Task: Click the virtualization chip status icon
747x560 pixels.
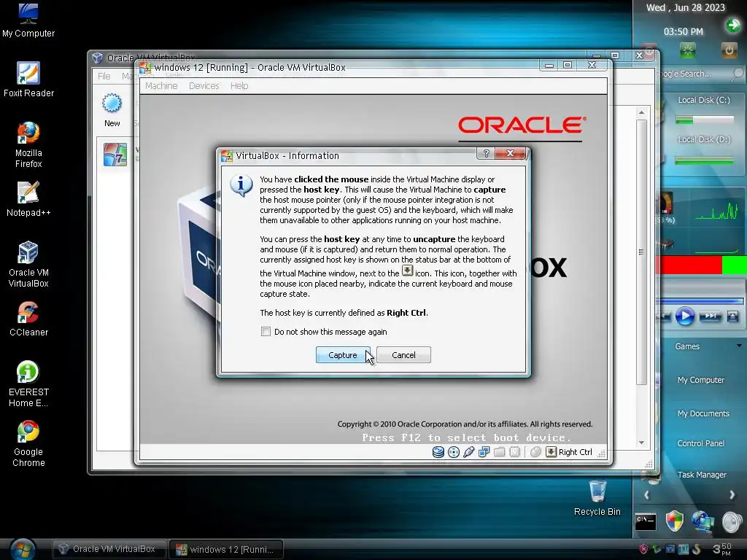Action: point(514,452)
